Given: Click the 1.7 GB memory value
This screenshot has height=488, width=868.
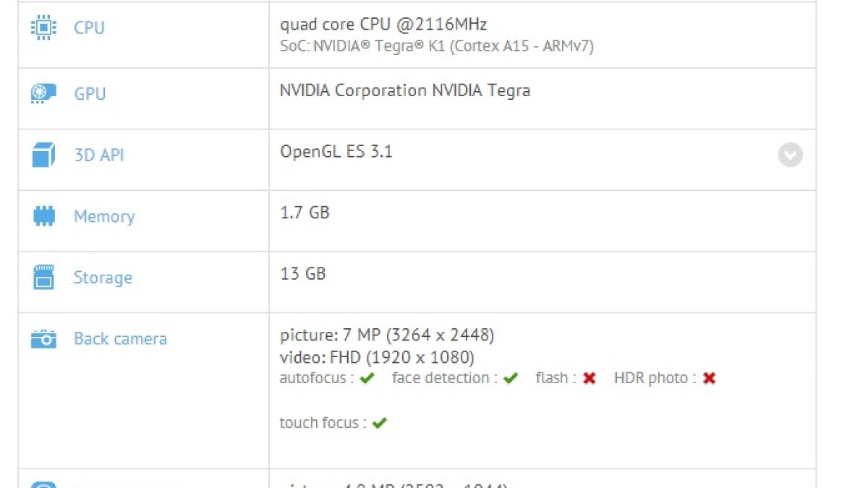Looking at the screenshot, I should click(305, 213).
